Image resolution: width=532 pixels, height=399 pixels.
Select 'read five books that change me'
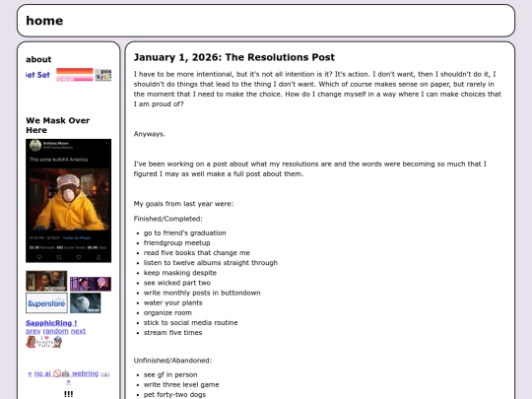point(196,253)
